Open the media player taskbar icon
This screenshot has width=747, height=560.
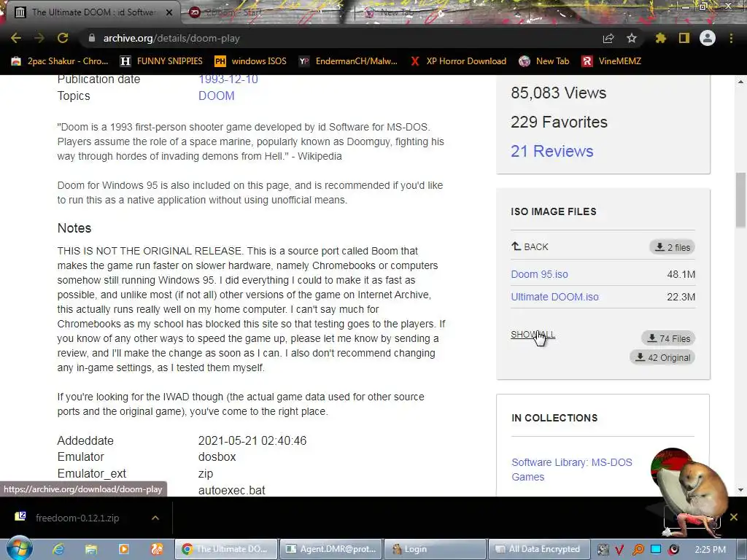click(123, 549)
